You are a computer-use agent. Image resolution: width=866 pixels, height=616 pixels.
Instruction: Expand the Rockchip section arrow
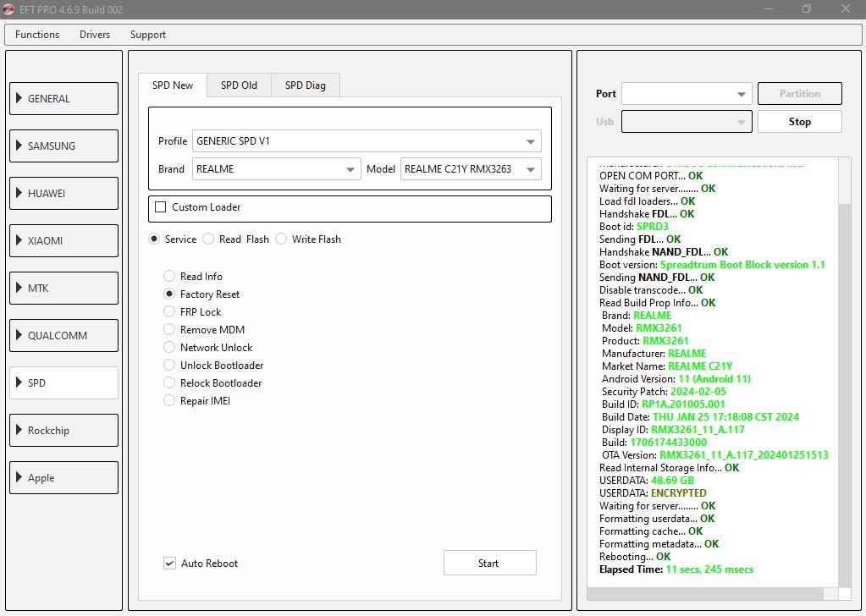pos(19,430)
